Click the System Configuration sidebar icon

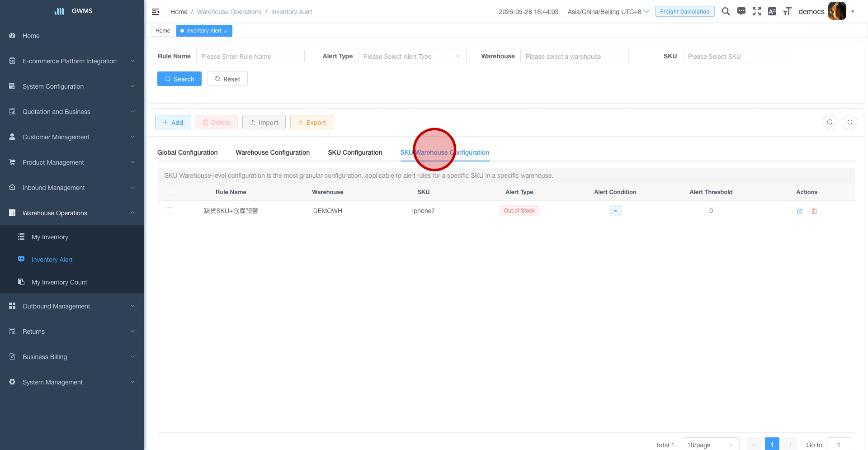[x=12, y=86]
